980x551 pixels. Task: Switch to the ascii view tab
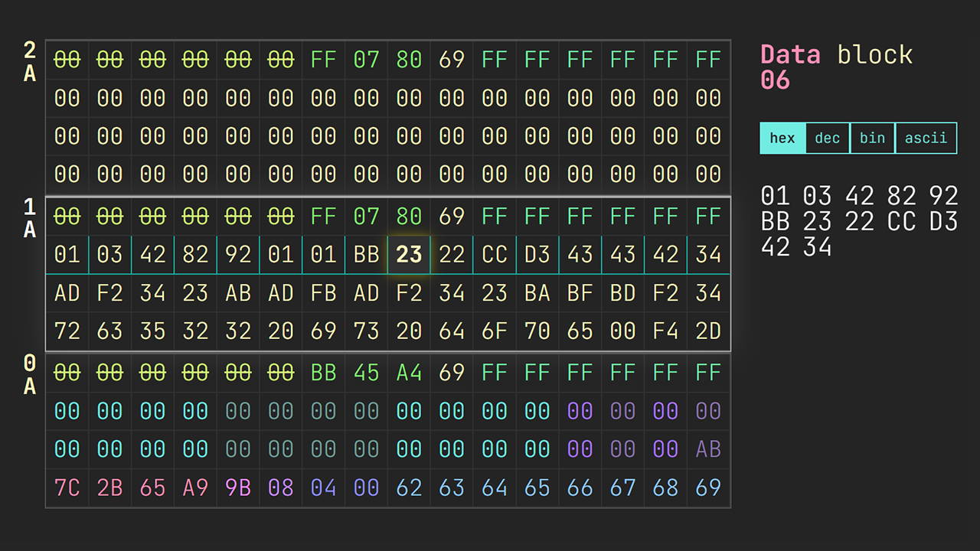point(926,139)
